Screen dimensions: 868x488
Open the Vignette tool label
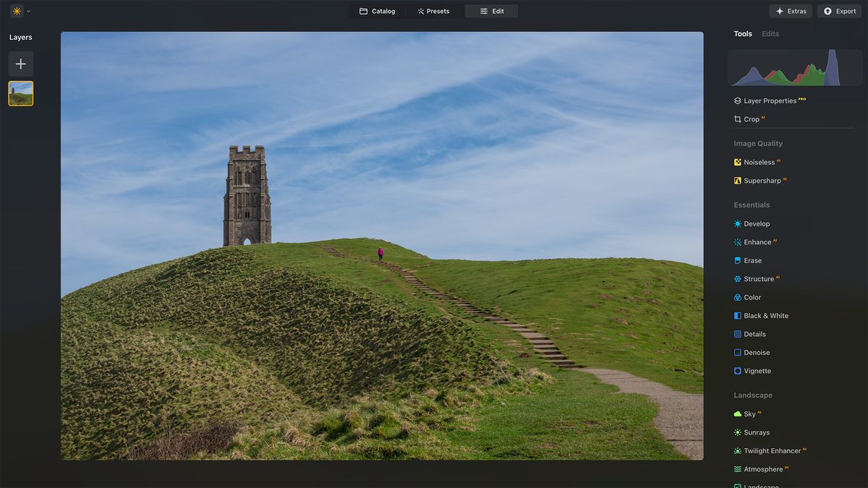pos(757,371)
